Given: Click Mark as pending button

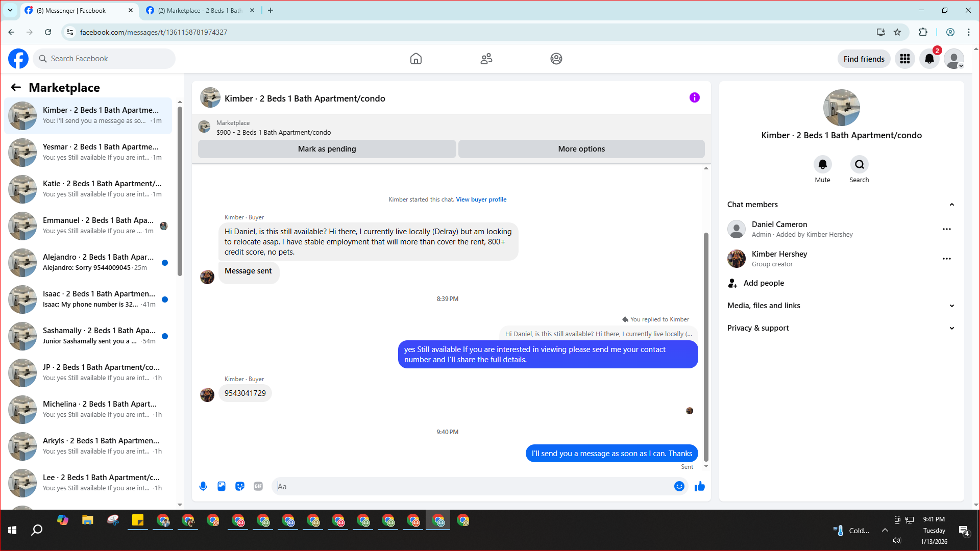Looking at the screenshot, I should pos(327,149).
